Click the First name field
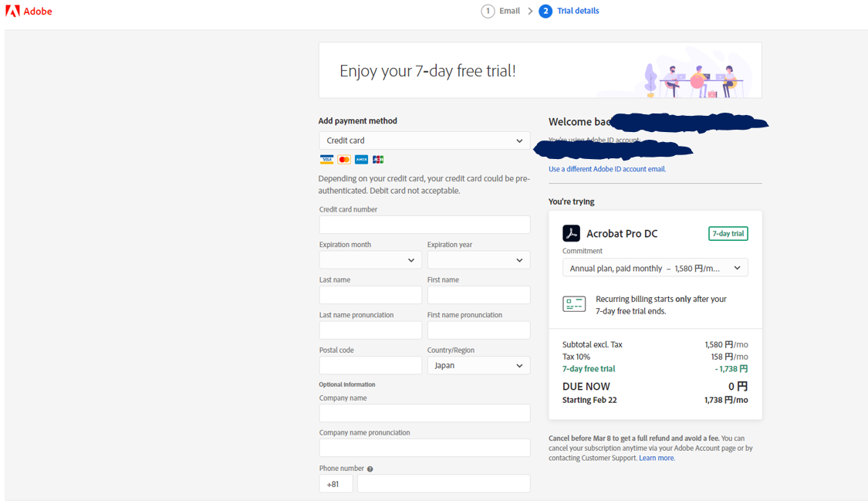The width and height of the screenshot is (868, 501). (x=479, y=295)
